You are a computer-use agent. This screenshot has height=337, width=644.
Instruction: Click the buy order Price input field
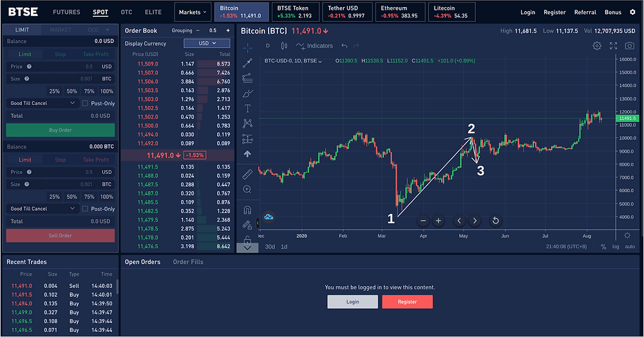pos(61,66)
